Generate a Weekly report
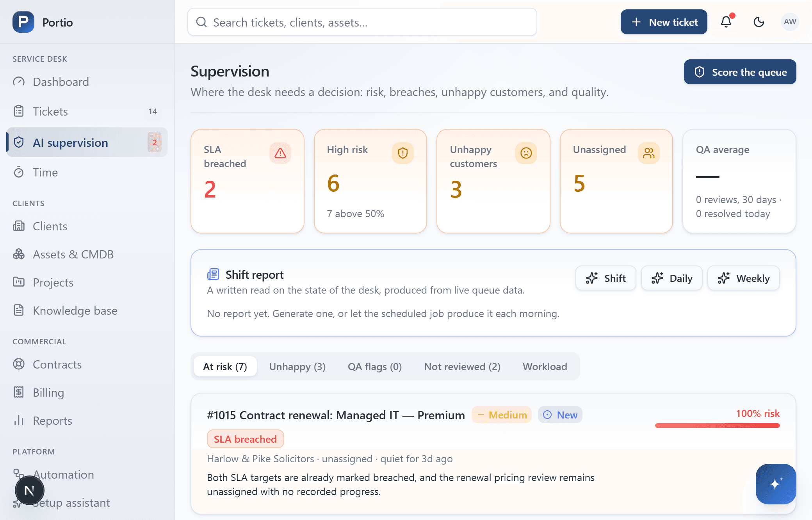 pos(743,278)
